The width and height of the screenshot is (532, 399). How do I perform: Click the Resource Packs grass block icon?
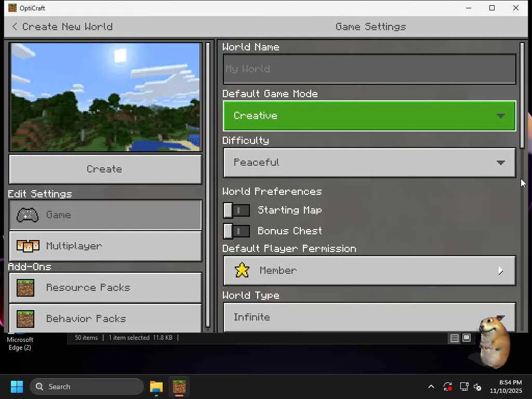25,288
